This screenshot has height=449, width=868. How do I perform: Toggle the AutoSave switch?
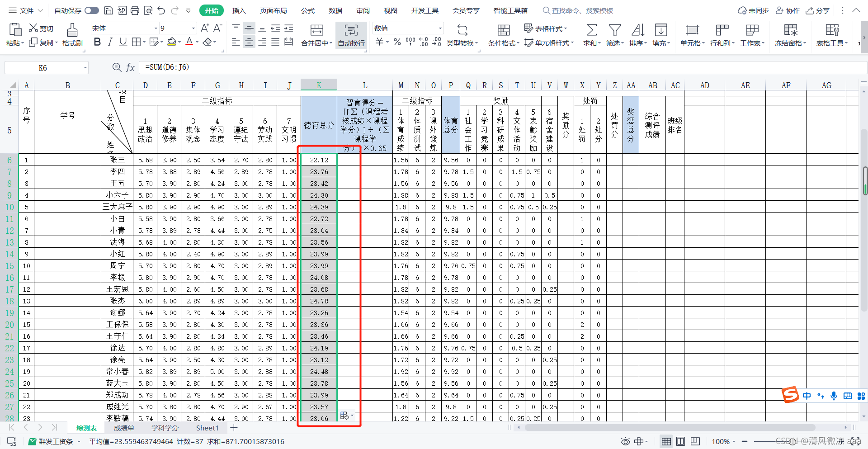click(x=92, y=10)
